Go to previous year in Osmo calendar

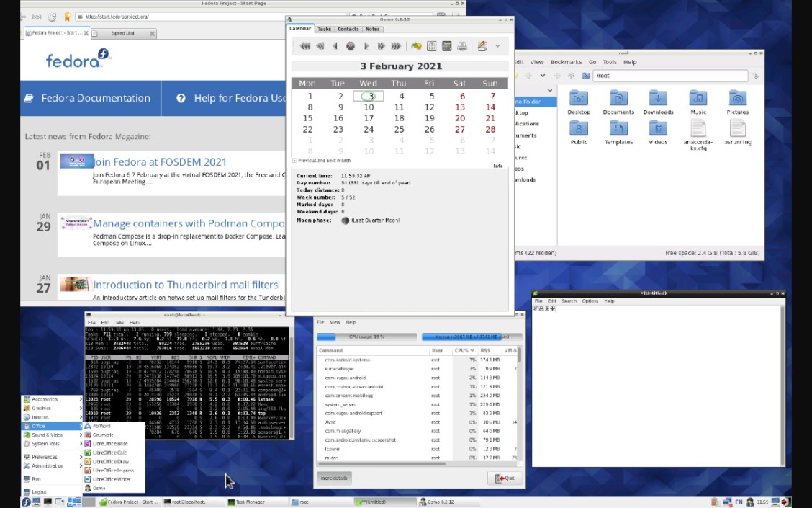click(x=305, y=46)
